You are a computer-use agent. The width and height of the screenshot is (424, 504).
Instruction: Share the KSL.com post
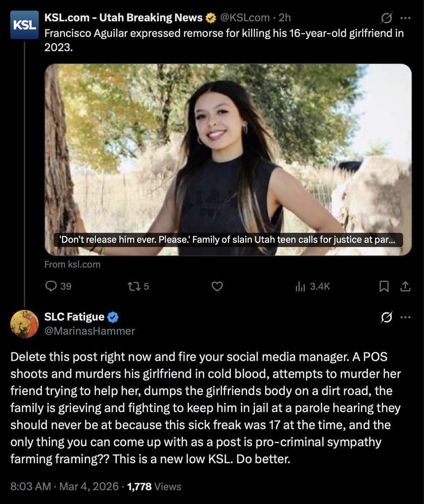[405, 286]
